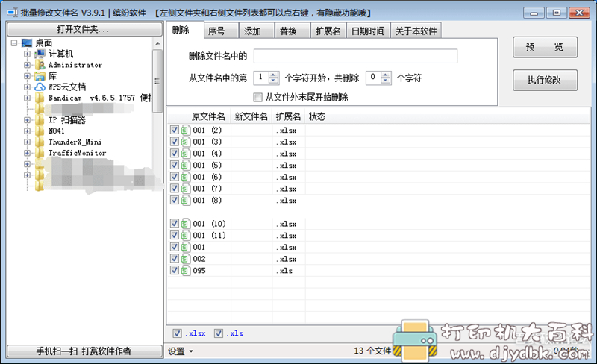
Task: Expand the IP 扫描器 folder node
Action: tap(27, 120)
